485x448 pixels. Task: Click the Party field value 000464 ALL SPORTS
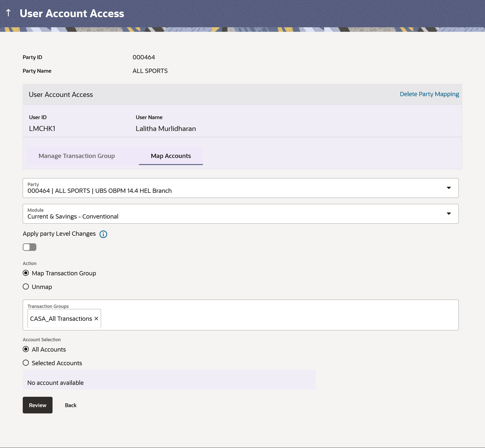pos(100,191)
